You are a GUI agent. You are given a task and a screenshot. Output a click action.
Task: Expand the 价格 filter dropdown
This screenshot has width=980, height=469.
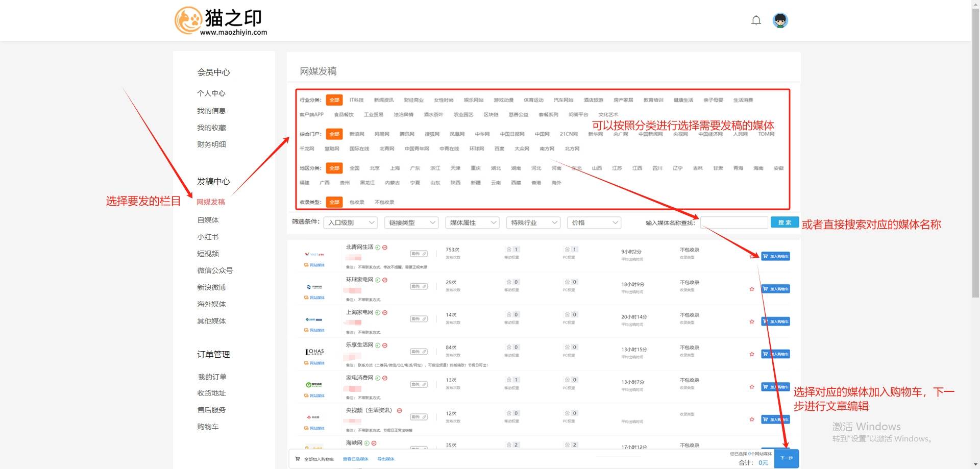[594, 223]
